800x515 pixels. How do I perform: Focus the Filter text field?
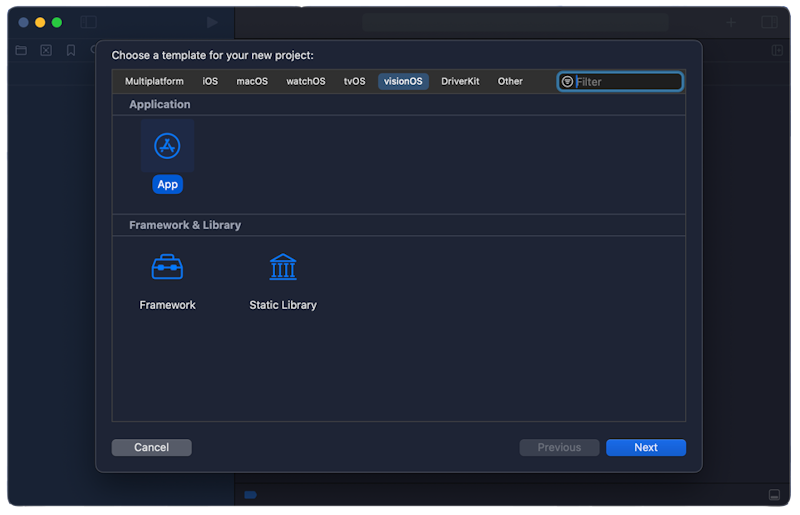pyautogui.click(x=627, y=82)
